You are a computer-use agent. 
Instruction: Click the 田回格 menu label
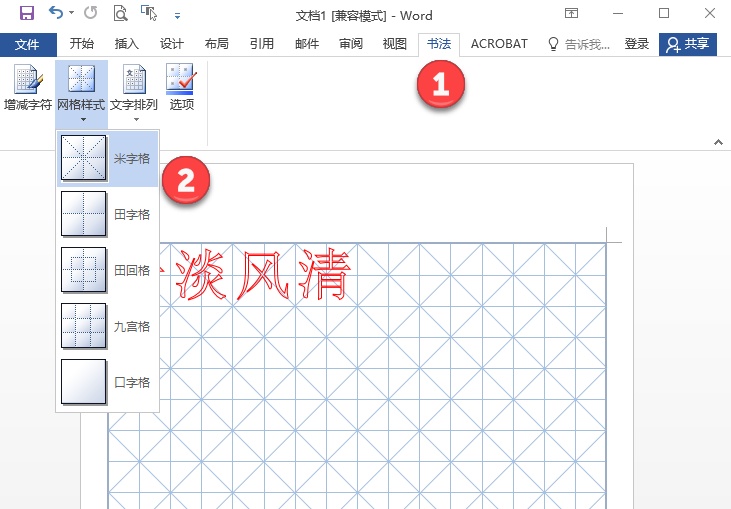click(132, 270)
